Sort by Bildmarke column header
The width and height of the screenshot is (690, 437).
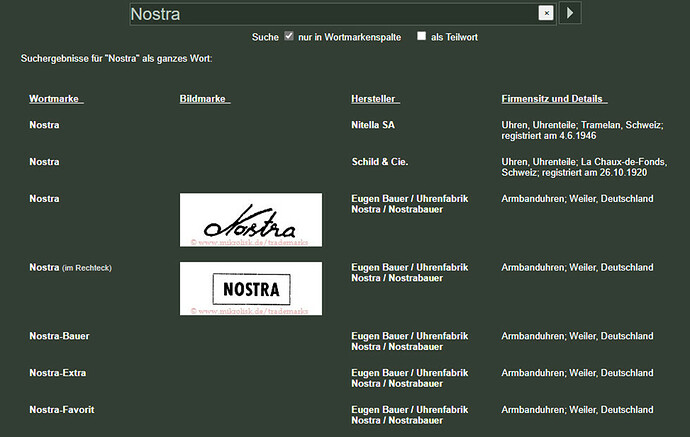(x=205, y=99)
